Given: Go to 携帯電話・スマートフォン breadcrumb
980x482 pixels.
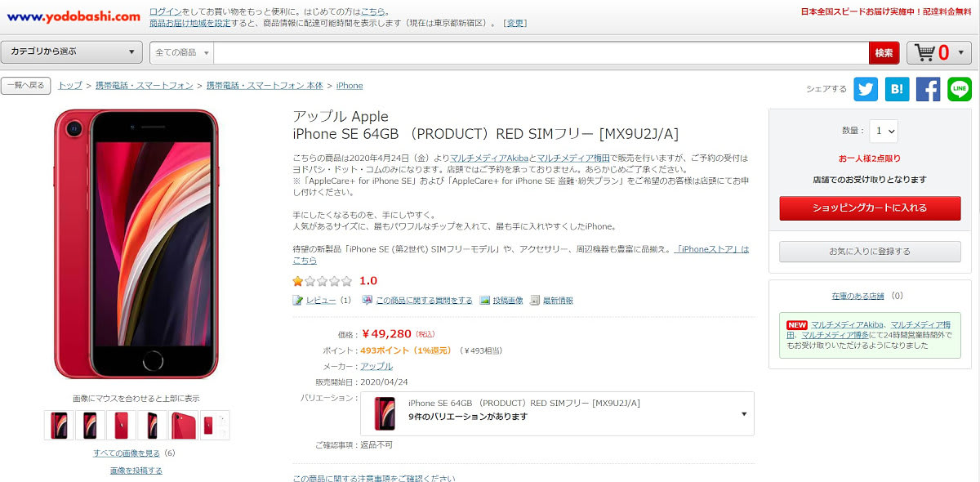Looking at the screenshot, I should click(144, 86).
